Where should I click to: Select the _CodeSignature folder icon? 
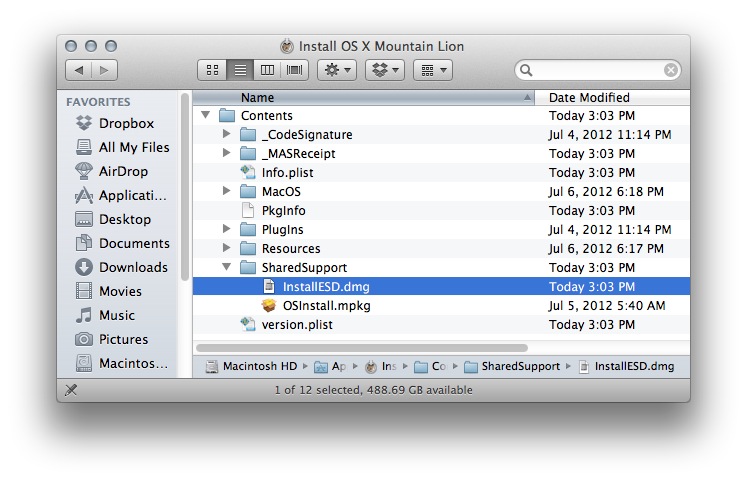[x=248, y=134]
